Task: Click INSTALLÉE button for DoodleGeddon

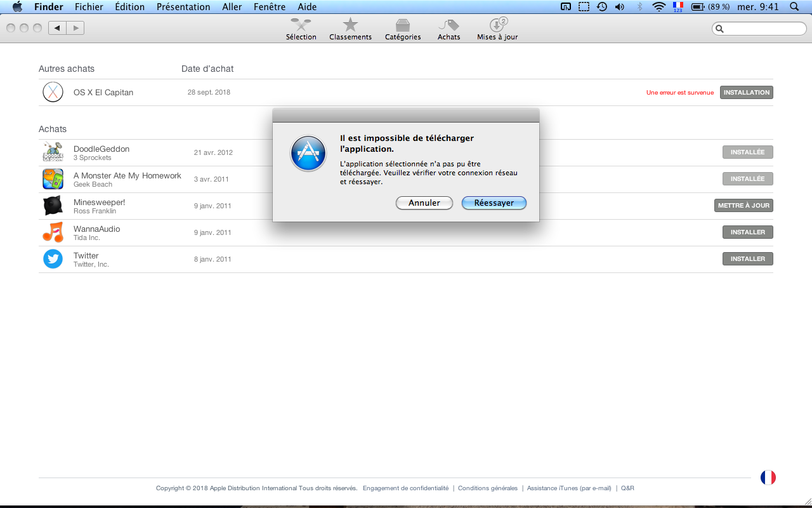Action: click(748, 152)
